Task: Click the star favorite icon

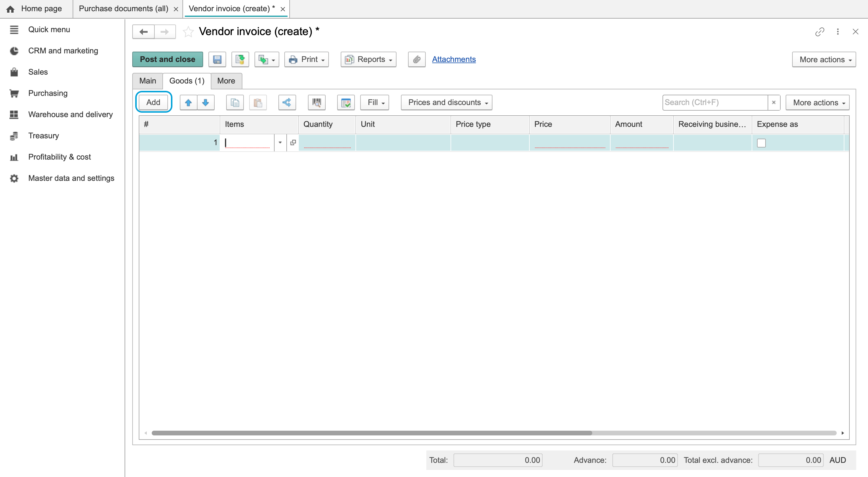Action: pos(188,32)
